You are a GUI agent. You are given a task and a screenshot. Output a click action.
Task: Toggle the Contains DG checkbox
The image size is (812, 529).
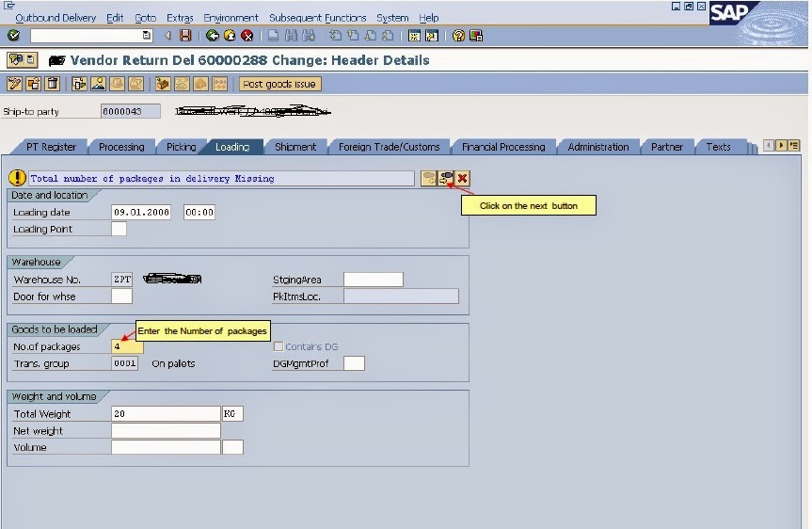coord(279,346)
